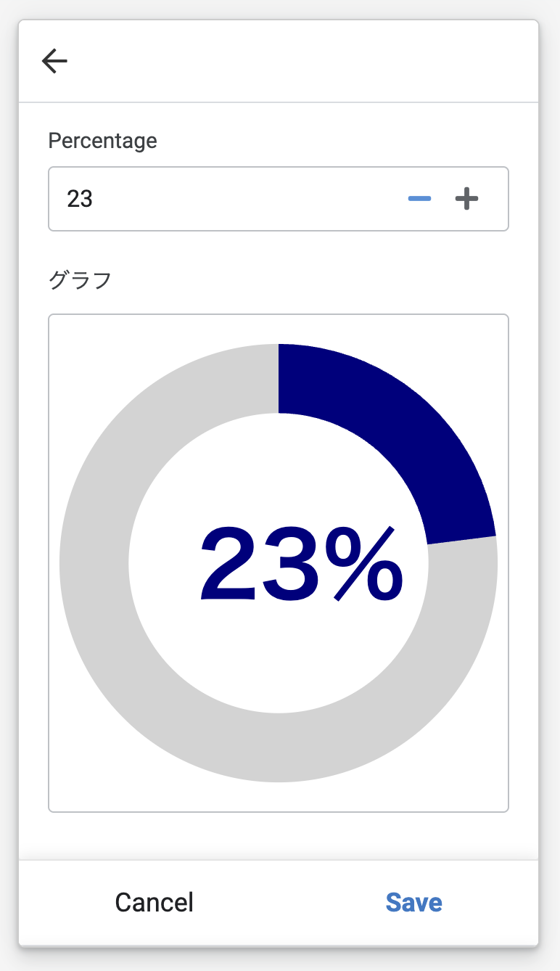Screen dimensions: 560x971
Task: Save the percentage changes
Action: (x=414, y=902)
